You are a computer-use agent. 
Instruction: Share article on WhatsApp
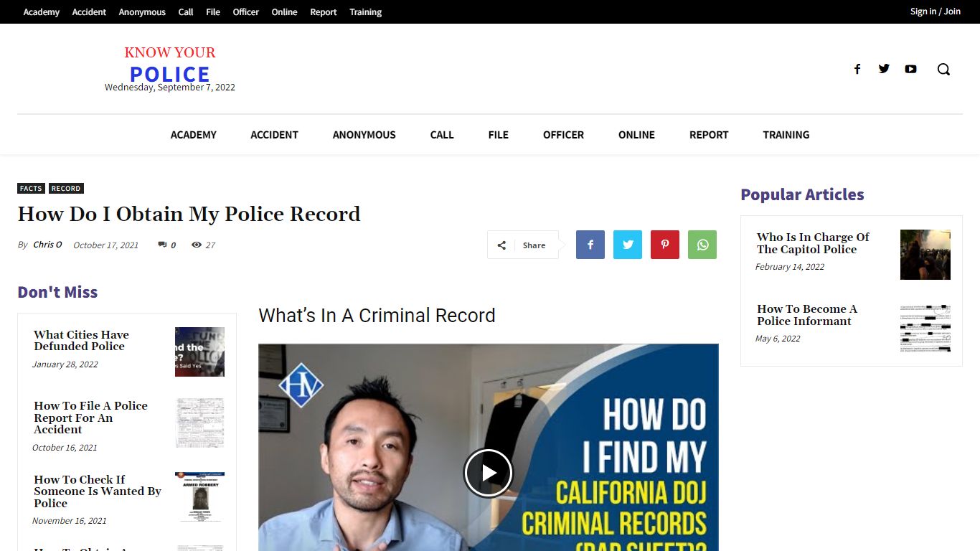702,245
